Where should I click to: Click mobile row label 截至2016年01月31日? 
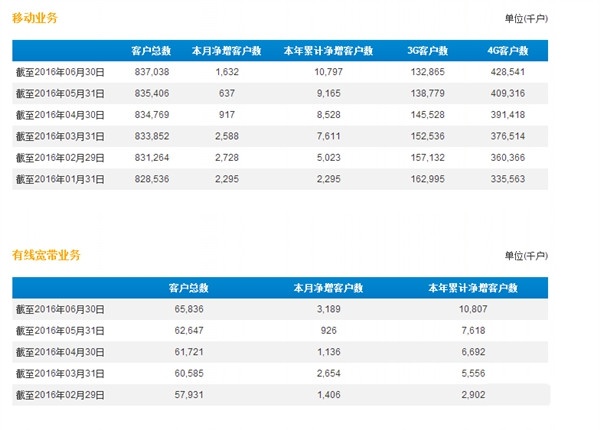click(60, 179)
